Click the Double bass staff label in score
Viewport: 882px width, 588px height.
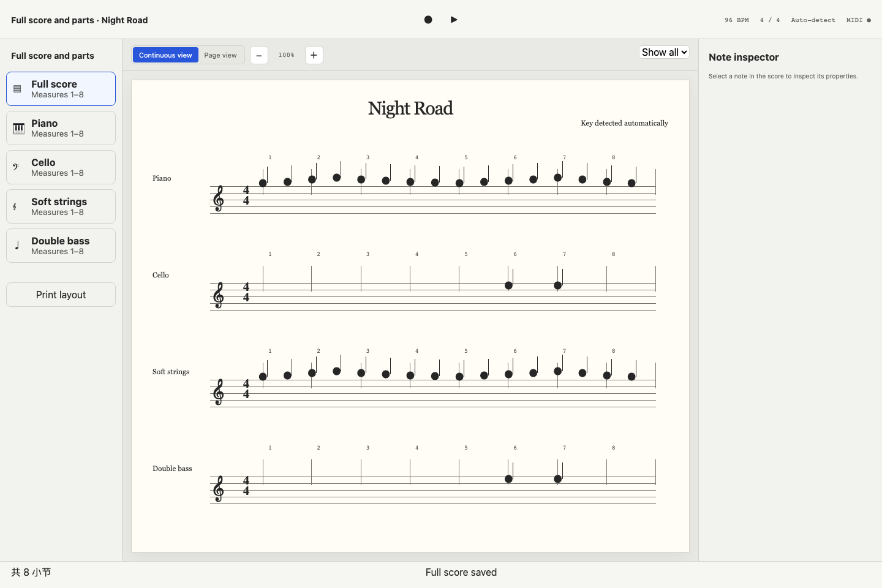[172, 469]
